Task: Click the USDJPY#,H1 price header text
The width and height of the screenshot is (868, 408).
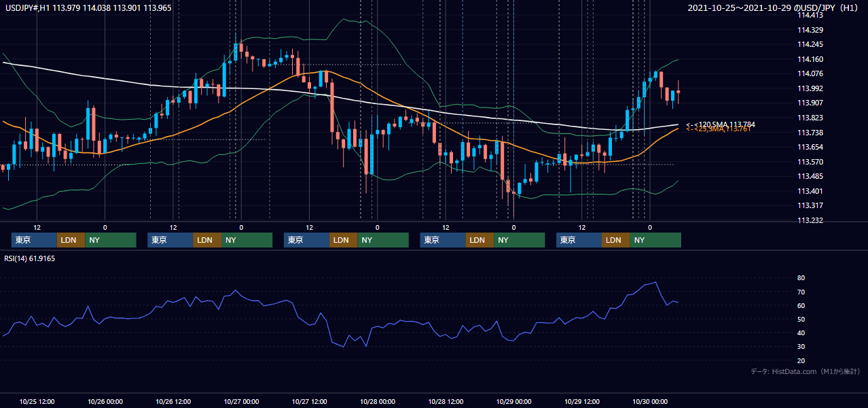Action: tap(89, 7)
